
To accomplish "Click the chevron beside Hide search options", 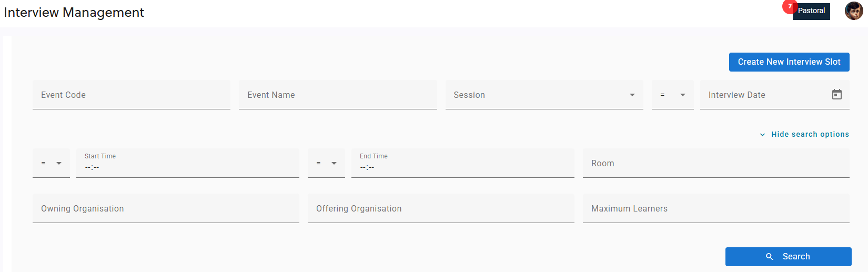I will [762, 135].
